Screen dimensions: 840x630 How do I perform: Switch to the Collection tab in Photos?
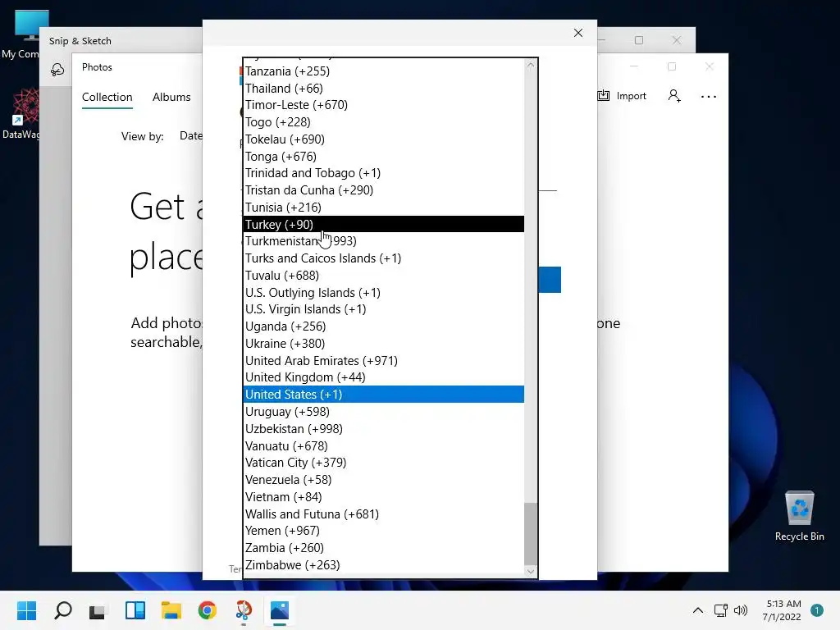click(x=107, y=97)
